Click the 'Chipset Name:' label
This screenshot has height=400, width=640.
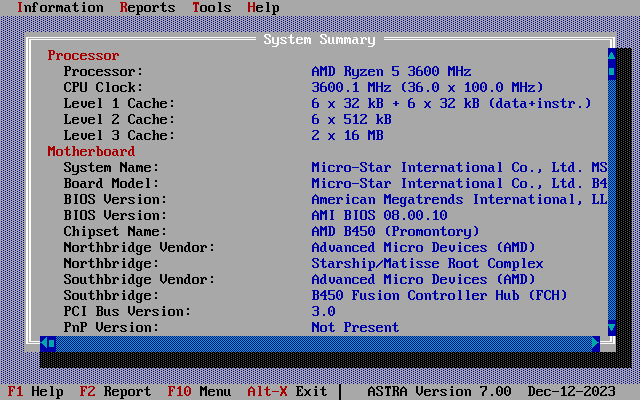click(x=115, y=231)
